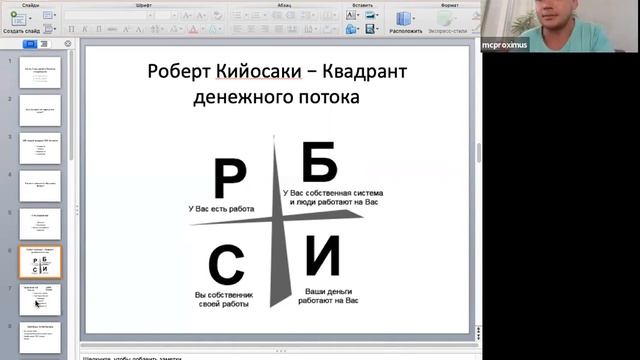640x360 pixels.
Task: Click the text Ваши деньги работают на Вас
Action: coord(328,296)
